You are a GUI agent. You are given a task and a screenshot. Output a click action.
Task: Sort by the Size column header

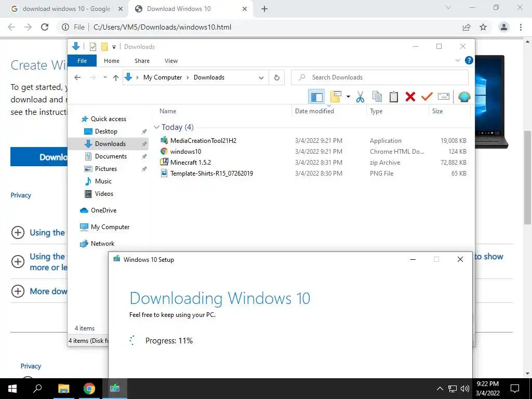click(x=437, y=111)
